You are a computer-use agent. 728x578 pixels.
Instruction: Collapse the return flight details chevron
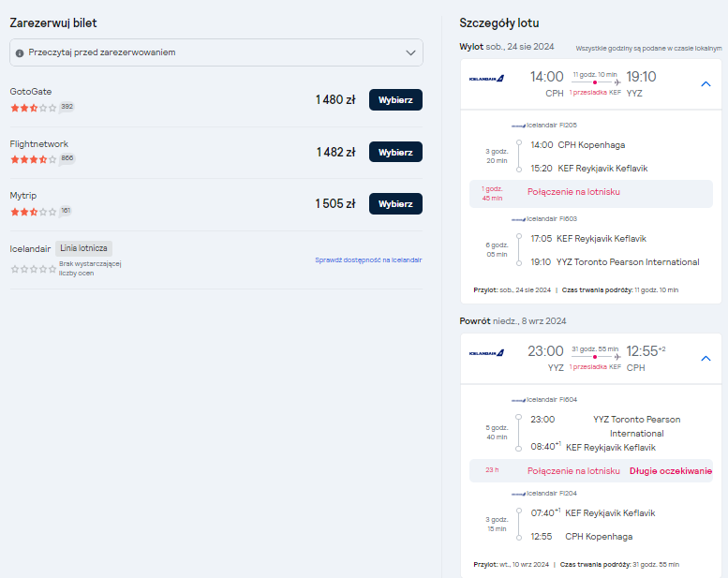(x=706, y=359)
